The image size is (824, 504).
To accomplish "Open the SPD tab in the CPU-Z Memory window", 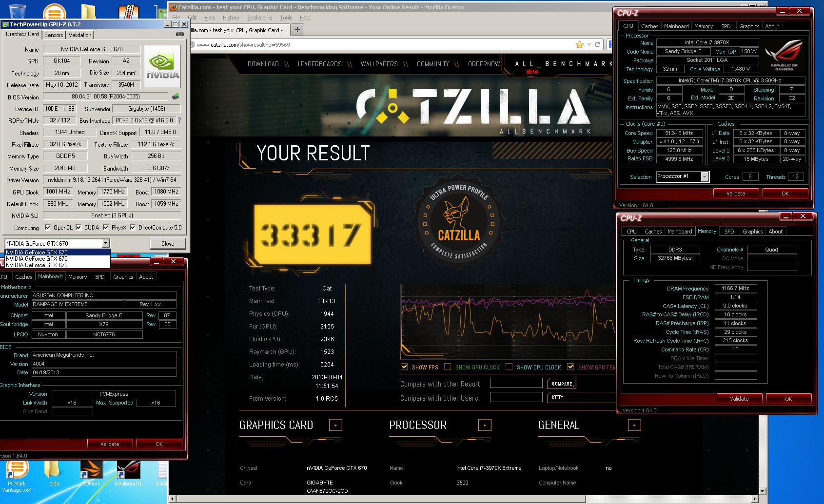I will pos(729,232).
